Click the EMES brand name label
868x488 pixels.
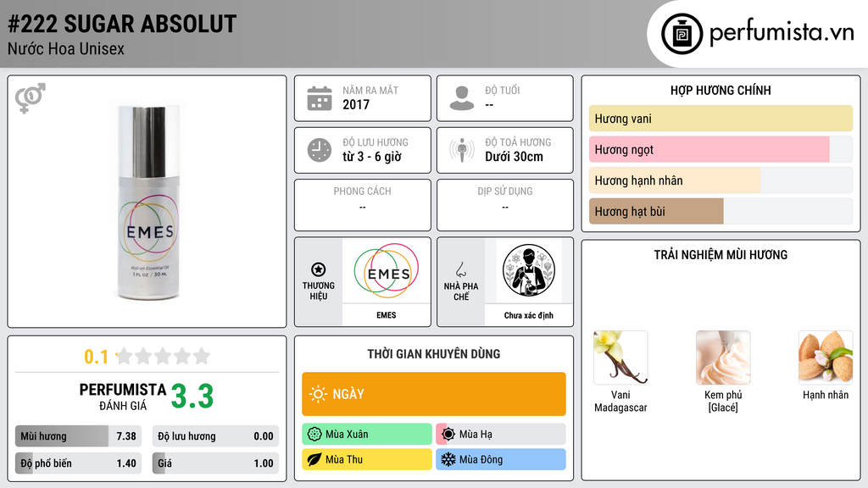[x=387, y=315]
